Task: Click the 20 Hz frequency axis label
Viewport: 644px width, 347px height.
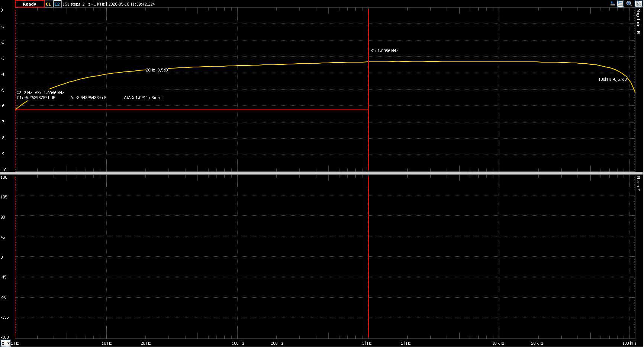Action: [x=146, y=343]
